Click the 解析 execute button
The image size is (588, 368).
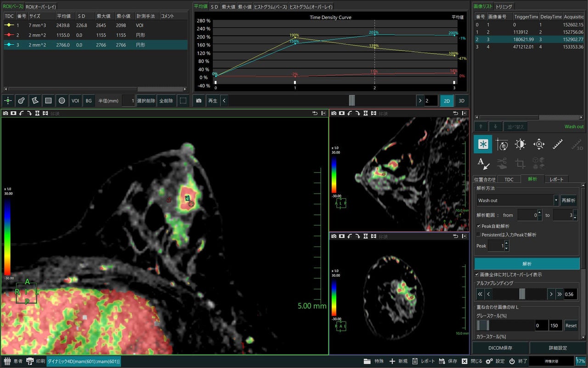(527, 264)
